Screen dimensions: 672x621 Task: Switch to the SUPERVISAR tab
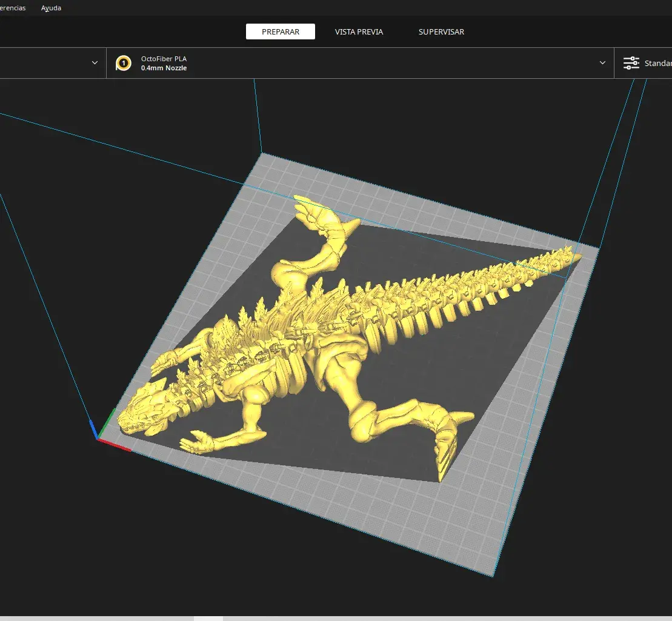coord(441,32)
